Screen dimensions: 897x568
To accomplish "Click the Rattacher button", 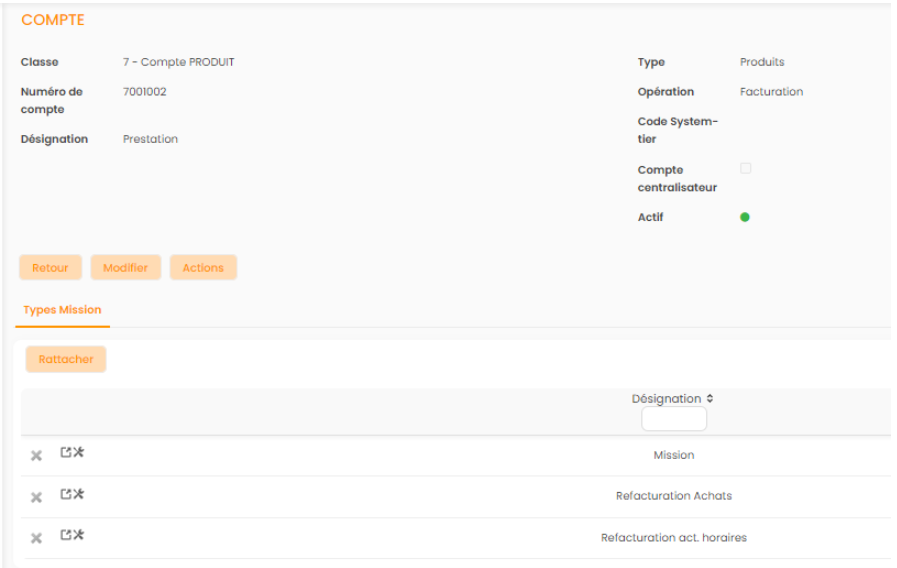I will click(66, 359).
